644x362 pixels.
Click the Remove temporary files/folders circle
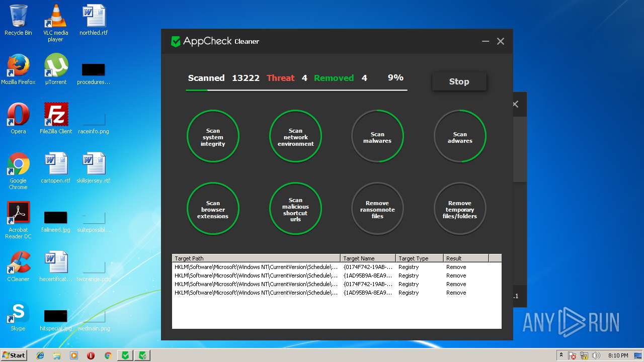pos(460,209)
